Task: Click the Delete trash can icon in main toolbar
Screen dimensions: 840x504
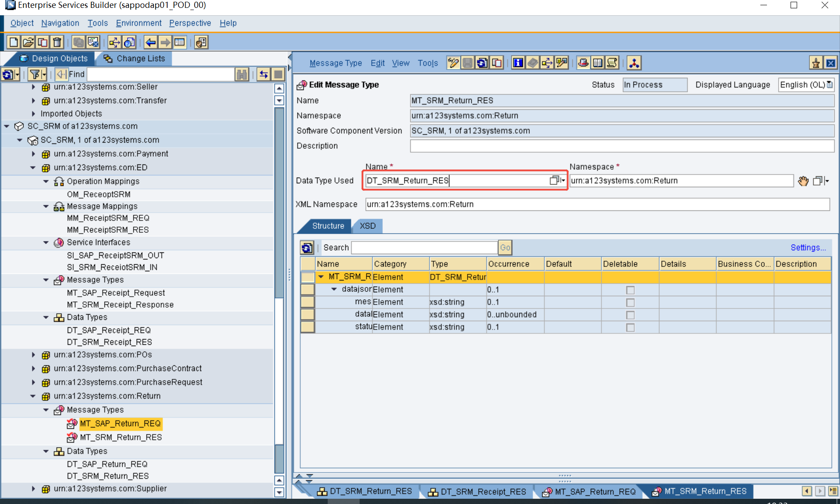Action: click(x=57, y=42)
